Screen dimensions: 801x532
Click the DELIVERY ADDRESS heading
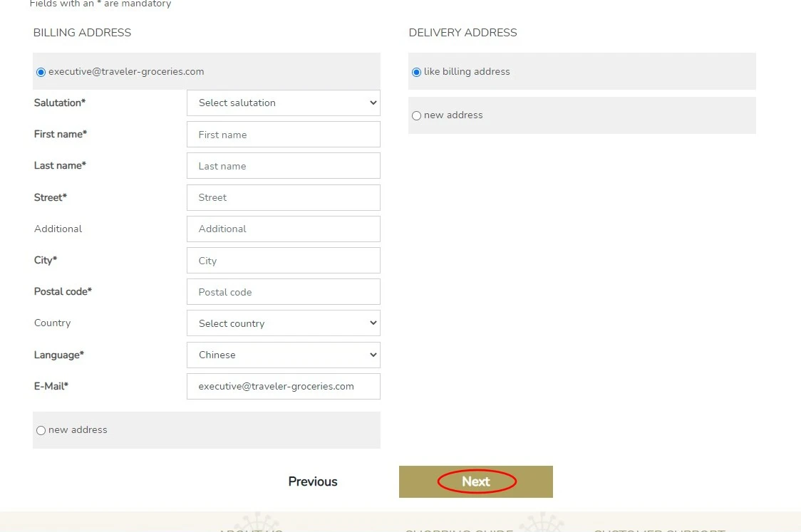click(462, 33)
